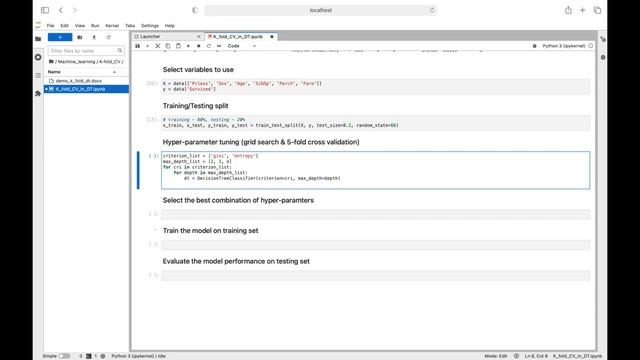Image resolution: width=640 pixels, height=360 pixels.
Task: Paste cell from the clipboard icon
Action: tap(178, 46)
